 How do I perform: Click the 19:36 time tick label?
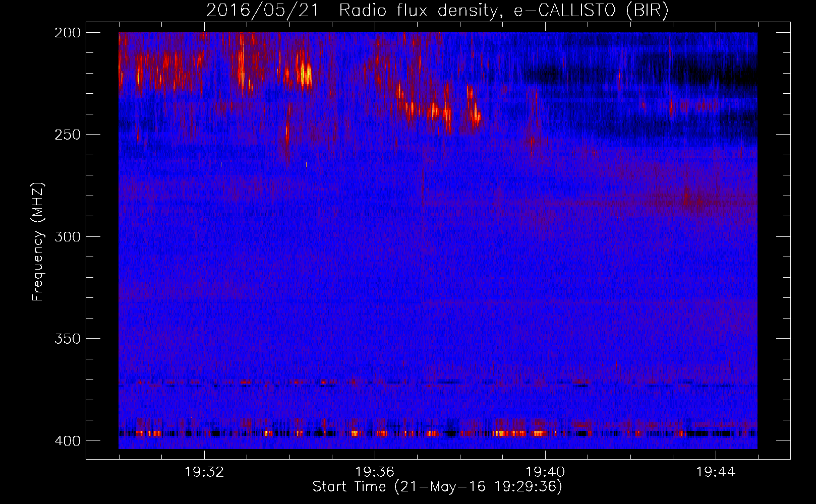click(x=375, y=472)
